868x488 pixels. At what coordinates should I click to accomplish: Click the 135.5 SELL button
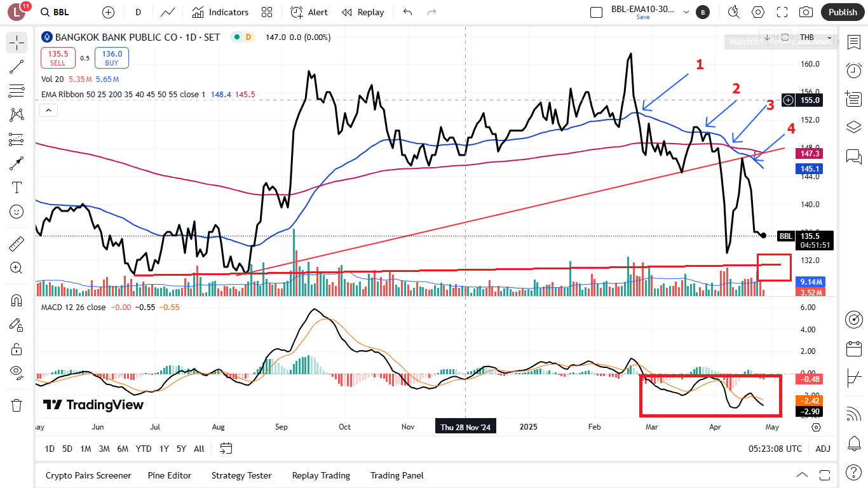pyautogui.click(x=58, y=58)
